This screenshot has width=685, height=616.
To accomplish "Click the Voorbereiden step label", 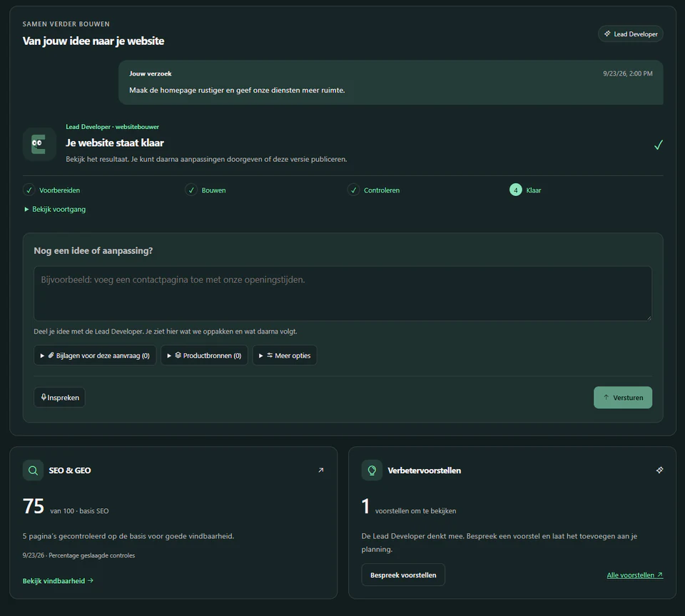I will point(59,190).
